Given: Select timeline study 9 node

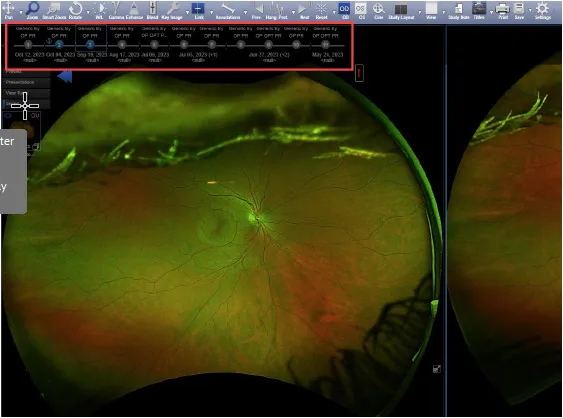Looking at the screenshot, I should click(268, 45).
